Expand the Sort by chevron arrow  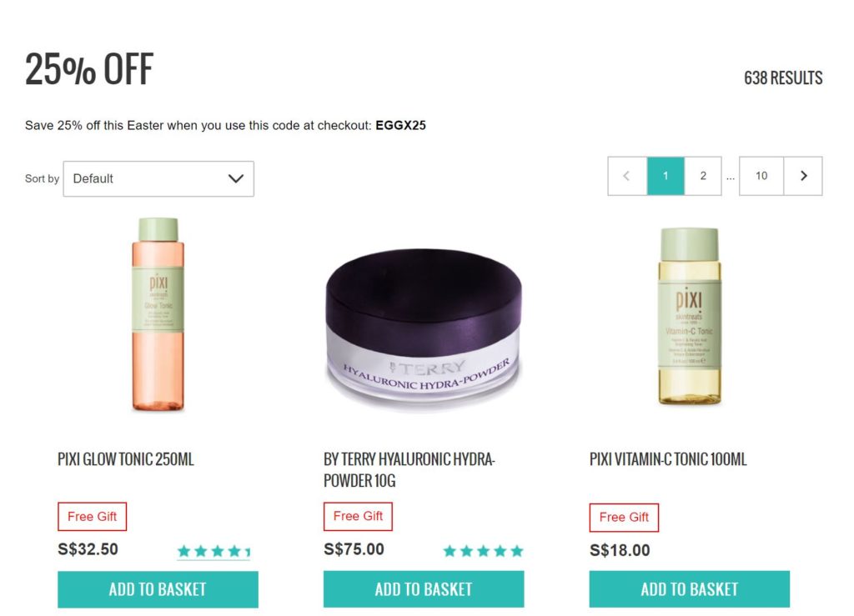coord(236,178)
